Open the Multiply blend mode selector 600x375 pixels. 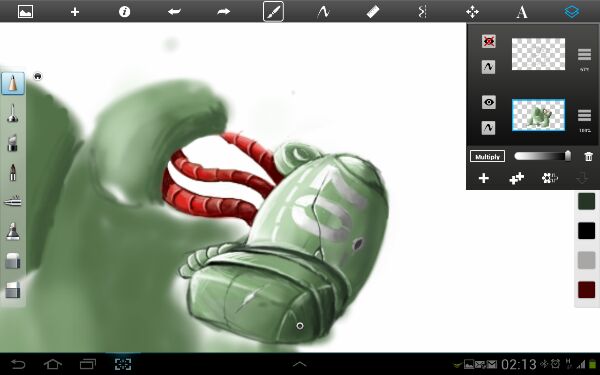[x=487, y=157]
